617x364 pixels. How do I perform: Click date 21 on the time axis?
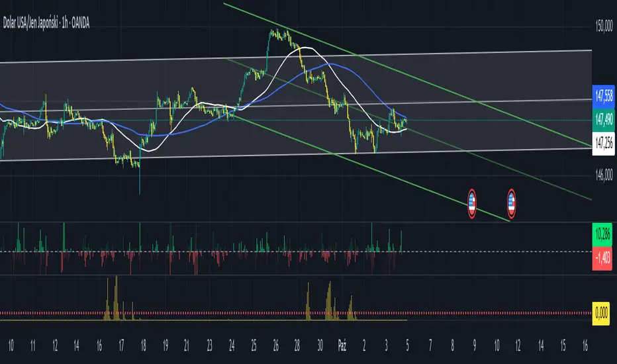[186, 346]
